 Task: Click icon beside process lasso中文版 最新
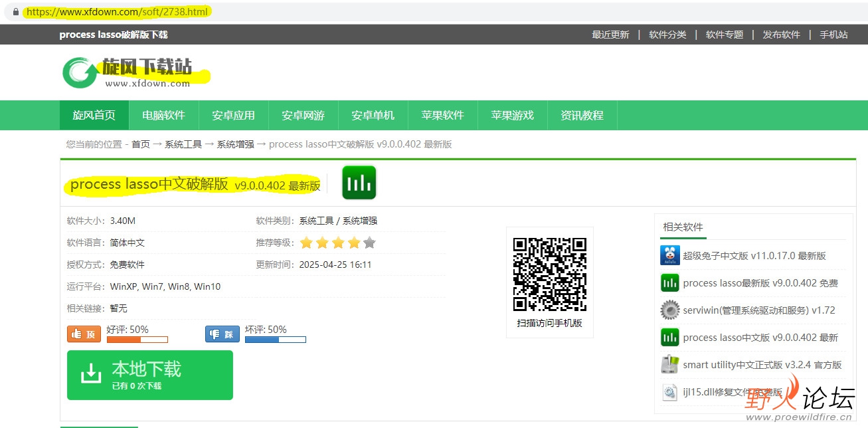click(x=670, y=338)
